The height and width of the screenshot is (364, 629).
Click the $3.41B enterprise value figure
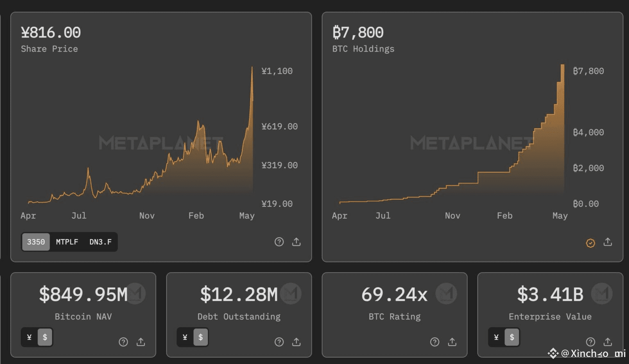[550, 294]
